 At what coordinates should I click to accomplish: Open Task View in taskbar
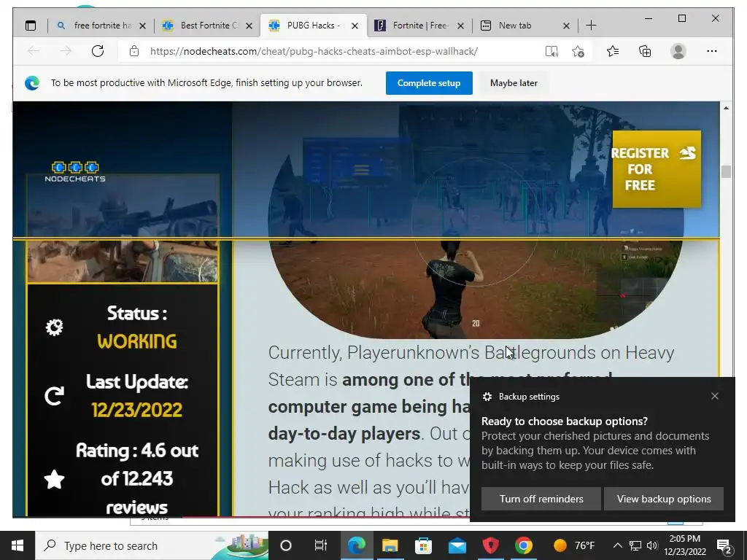pyautogui.click(x=321, y=545)
